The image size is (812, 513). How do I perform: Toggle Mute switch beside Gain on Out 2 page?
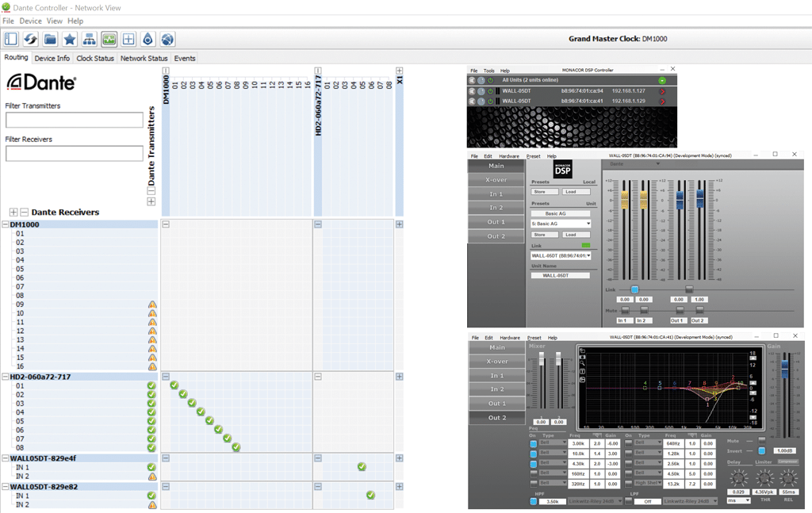[x=761, y=441]
